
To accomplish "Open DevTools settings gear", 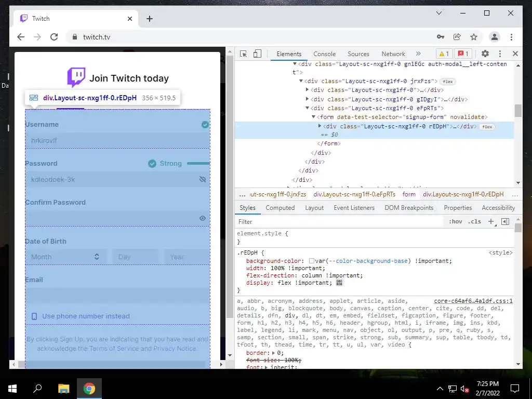I will 485,54.
